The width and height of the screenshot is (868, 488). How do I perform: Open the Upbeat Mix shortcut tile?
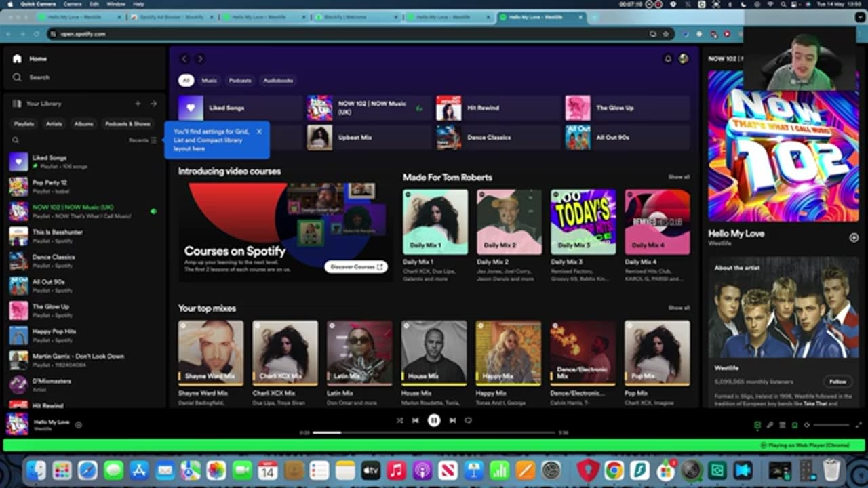pyautogui.click(x=369, y=137)
